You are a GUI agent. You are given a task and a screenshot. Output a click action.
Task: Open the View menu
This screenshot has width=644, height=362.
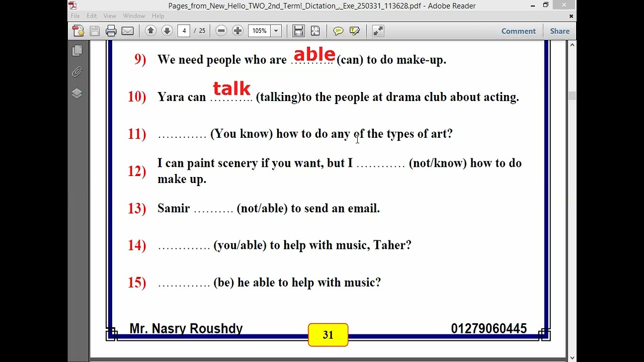pyautogui.click(x=110, y=16)
